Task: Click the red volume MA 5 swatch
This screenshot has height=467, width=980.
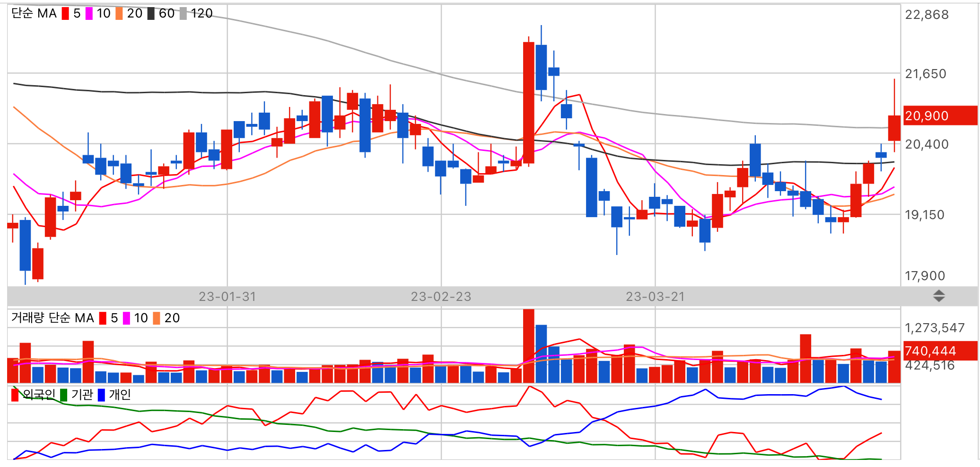Action: (103, 318)
